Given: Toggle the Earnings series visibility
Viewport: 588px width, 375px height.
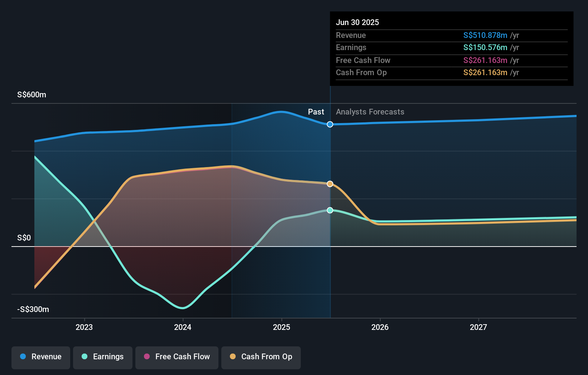Looking at the screenshot, I should click(103, 357).
